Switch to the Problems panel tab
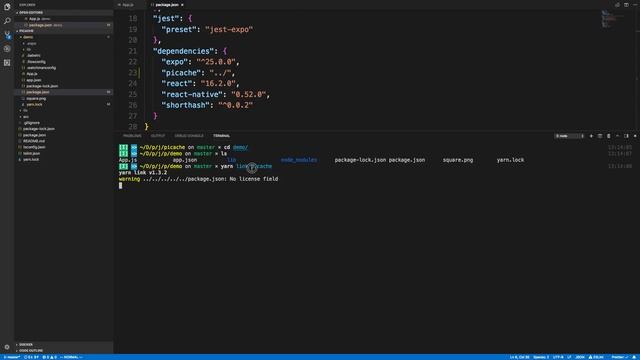 pyautogui.click(x=132, y=136)
